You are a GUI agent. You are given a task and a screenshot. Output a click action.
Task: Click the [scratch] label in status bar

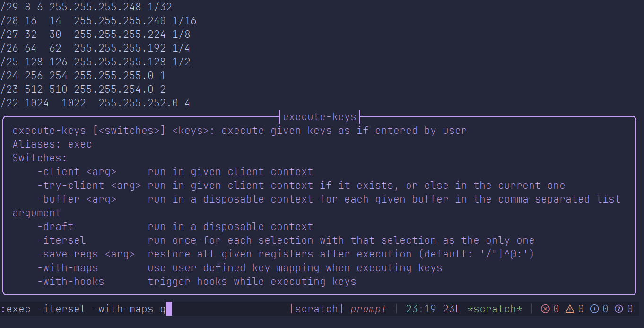(316, 309)
